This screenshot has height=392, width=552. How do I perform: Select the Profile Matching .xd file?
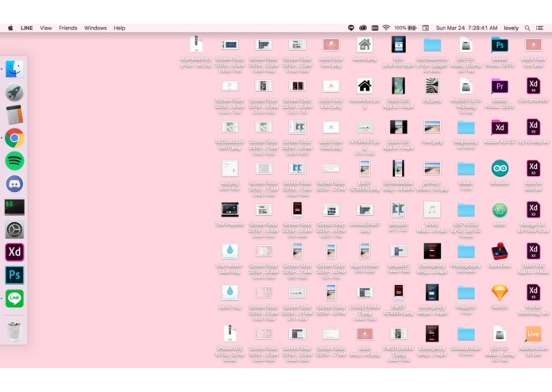pyautogui.click(x=533, y=292)
